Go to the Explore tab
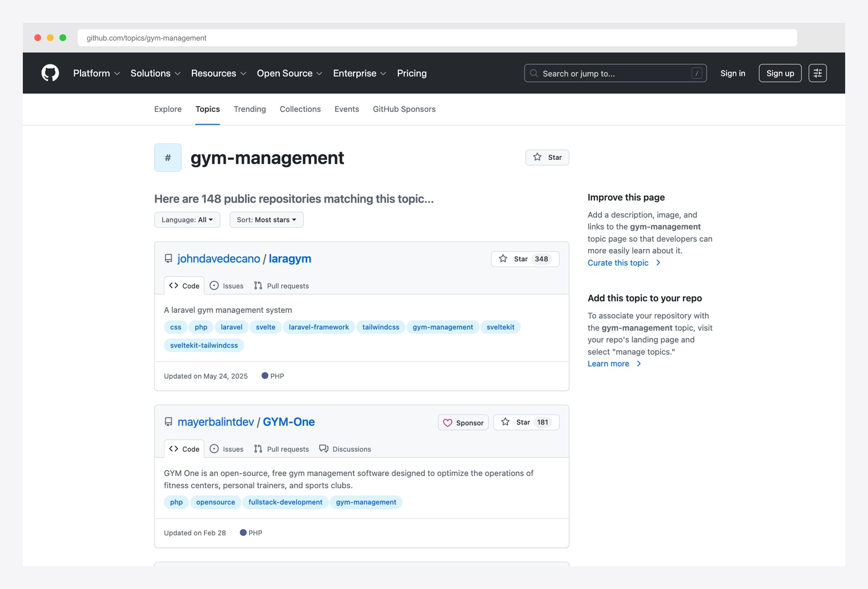This screenshot has width=868, height=589. point(168,109)
